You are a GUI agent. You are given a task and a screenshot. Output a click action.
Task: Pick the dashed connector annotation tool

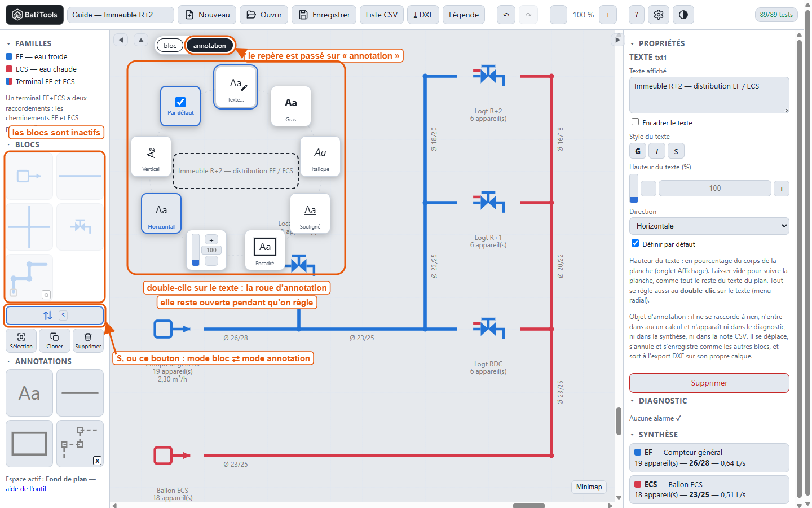[80, 444]
